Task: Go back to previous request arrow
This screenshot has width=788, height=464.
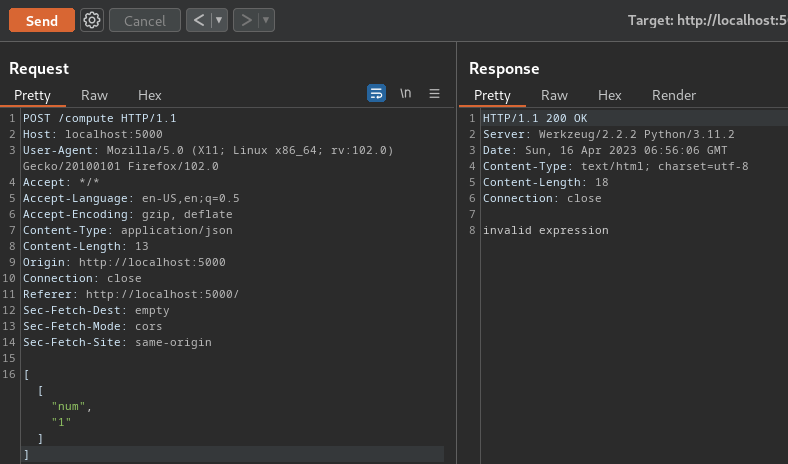Action: coord(199,21)
